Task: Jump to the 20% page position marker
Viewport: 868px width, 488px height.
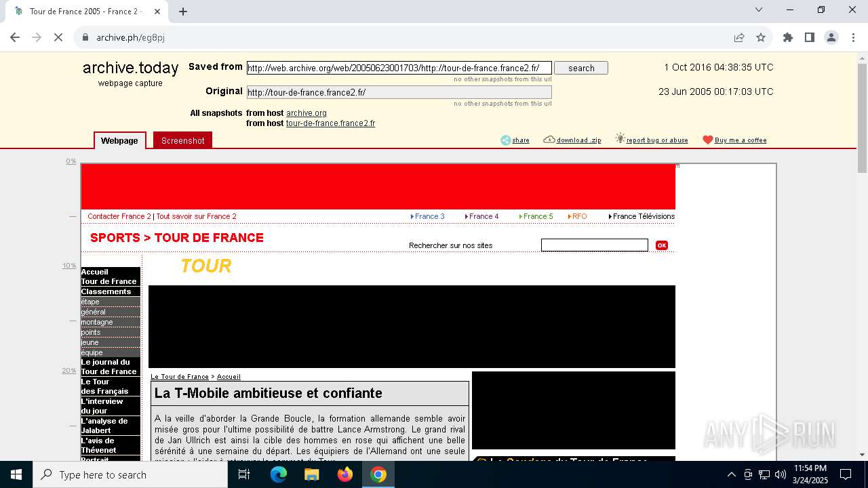Action: [x=69, y=371]
